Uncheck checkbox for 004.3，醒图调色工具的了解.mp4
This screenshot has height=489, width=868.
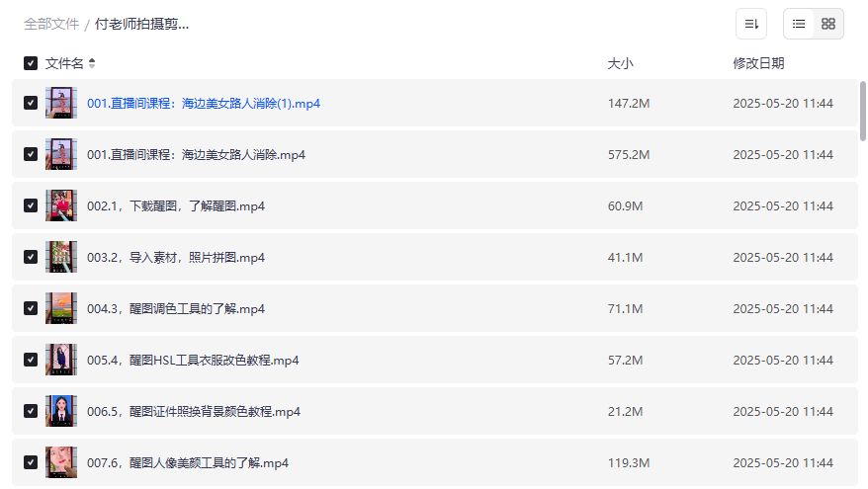[x=31, y=308]
